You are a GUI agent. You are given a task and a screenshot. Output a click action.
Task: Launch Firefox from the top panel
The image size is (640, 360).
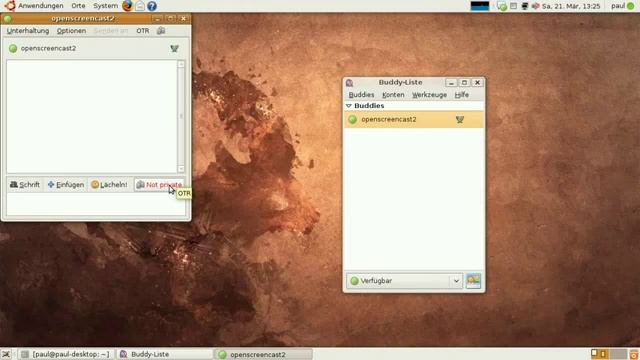(127, 6)
